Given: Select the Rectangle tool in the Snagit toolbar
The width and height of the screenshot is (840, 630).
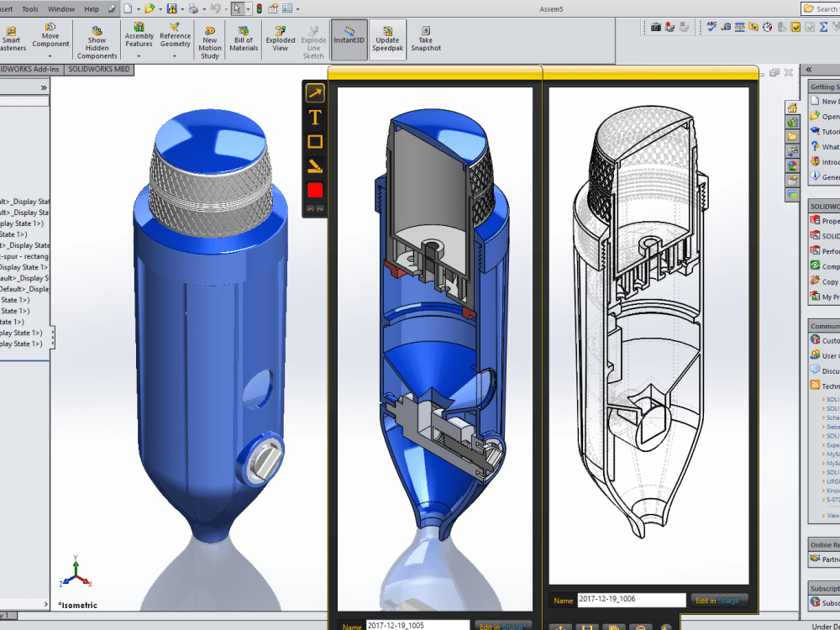Looking at the screenshot, I should [x=313, y=143].
